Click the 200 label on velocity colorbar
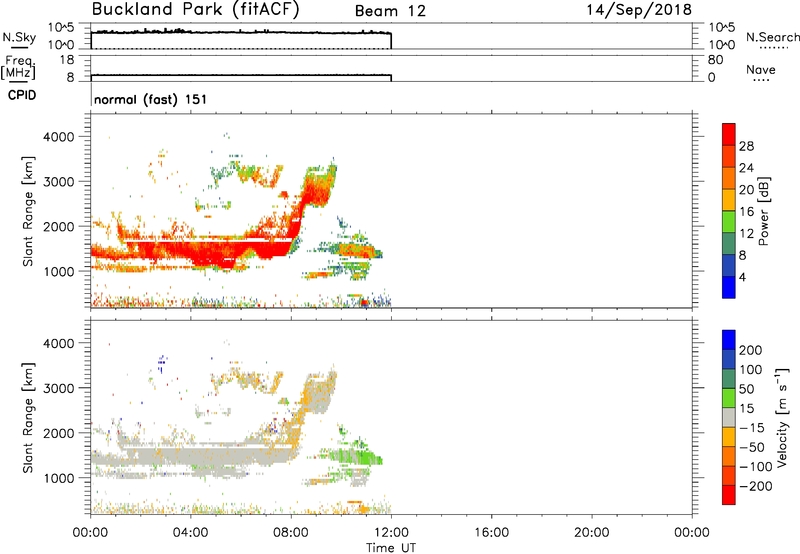This screenshot has width=800, height=554. click(750, 350)
